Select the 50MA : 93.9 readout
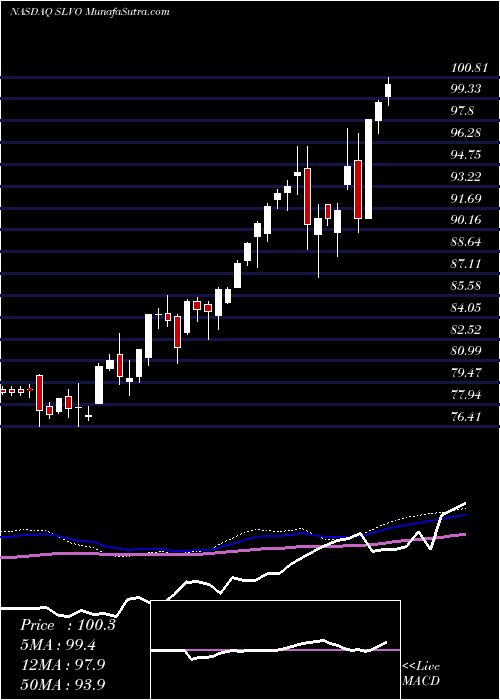 coord(62,684)
